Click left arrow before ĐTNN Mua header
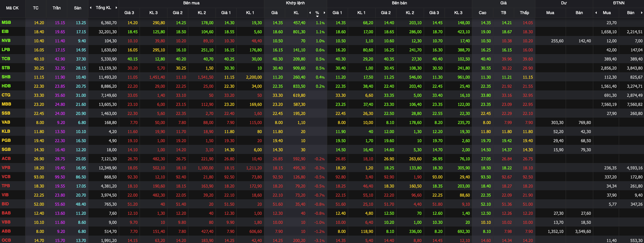Viewport: 644px width, 243px height. pos(596,13)
